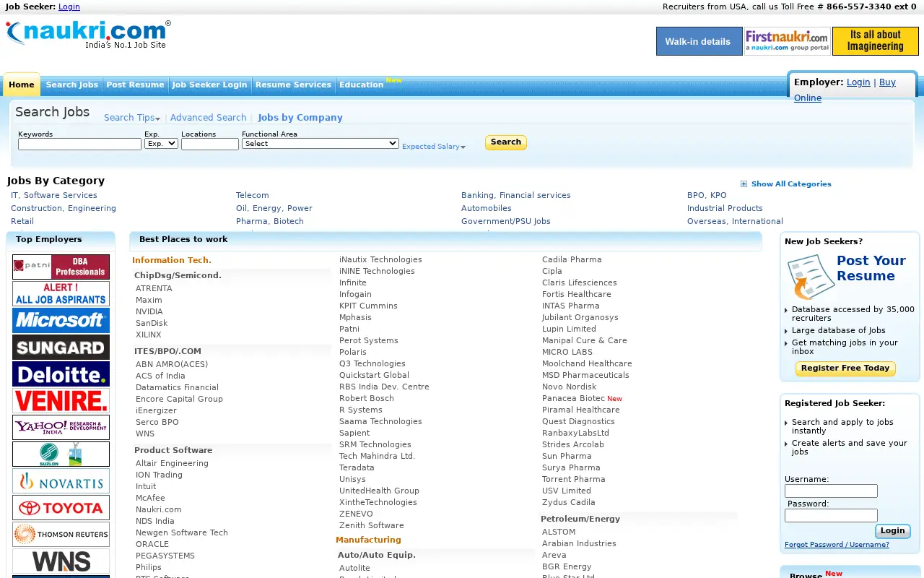The image size is (924, 578).
Task: Click the Password input field
Action: (831, 516)
